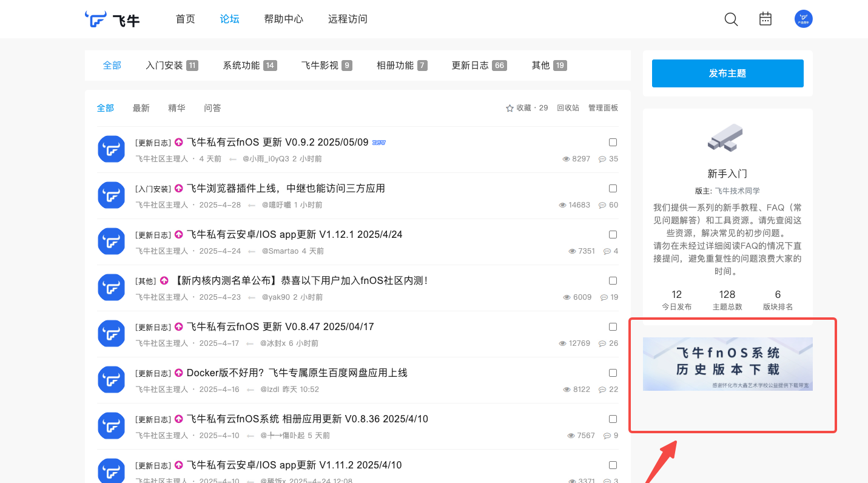Click the [入门安装] tag on 浏览器插件 post

[153, 189]
